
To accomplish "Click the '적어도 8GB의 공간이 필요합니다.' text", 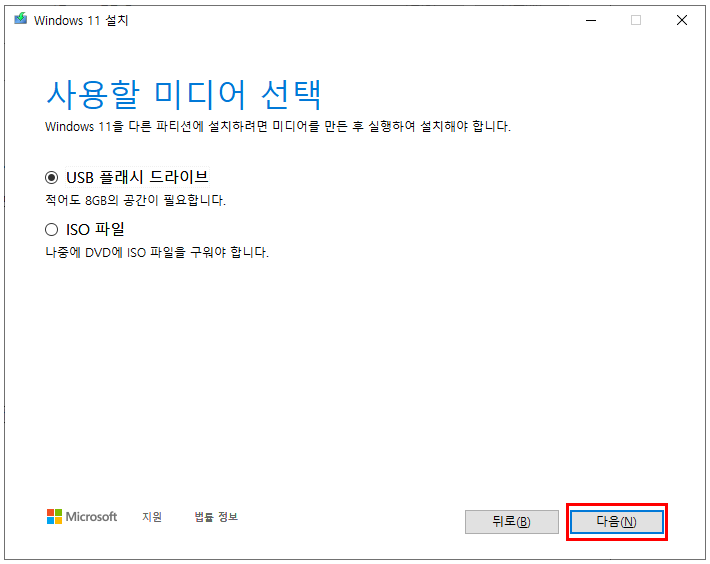I will tap(135, 200).
